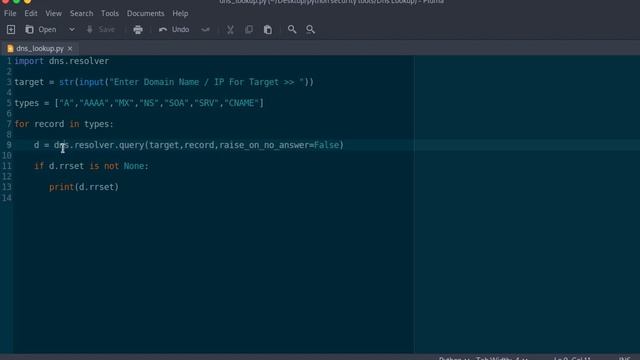Save the current file
Screen dimensions: 640x360
[x=100, y=29]
